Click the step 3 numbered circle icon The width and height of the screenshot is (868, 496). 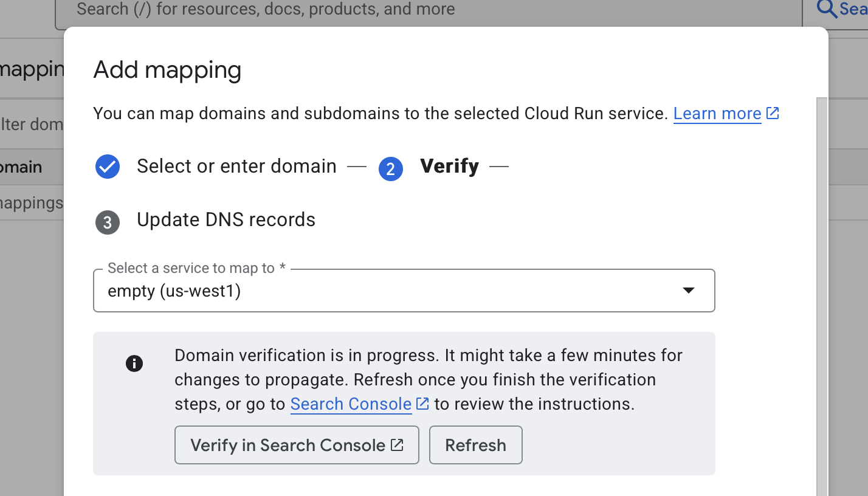108,222
